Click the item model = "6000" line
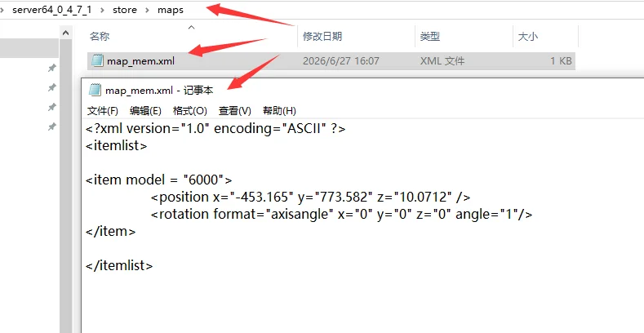Image resolution: width=644 pixels, height=333 pixels. point(158,180)
